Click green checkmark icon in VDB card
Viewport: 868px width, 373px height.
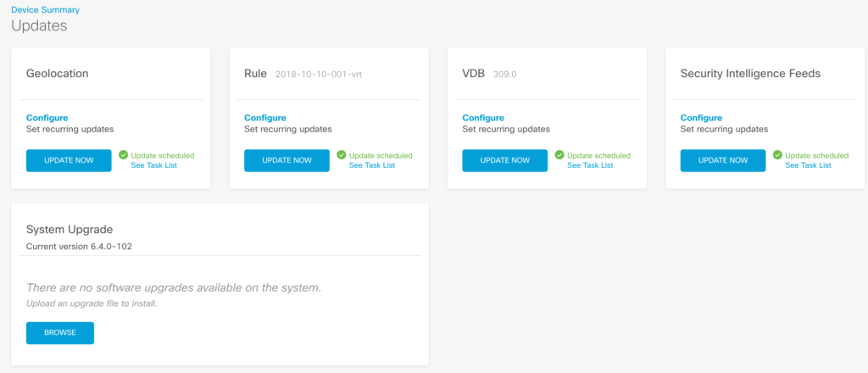coord(559,155)
